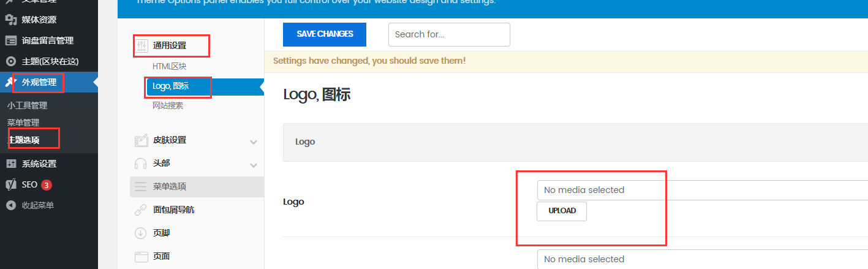Click the 系统设置 sliders icon
The width and height of the screenshot is (868, 269).
[10, 164]
